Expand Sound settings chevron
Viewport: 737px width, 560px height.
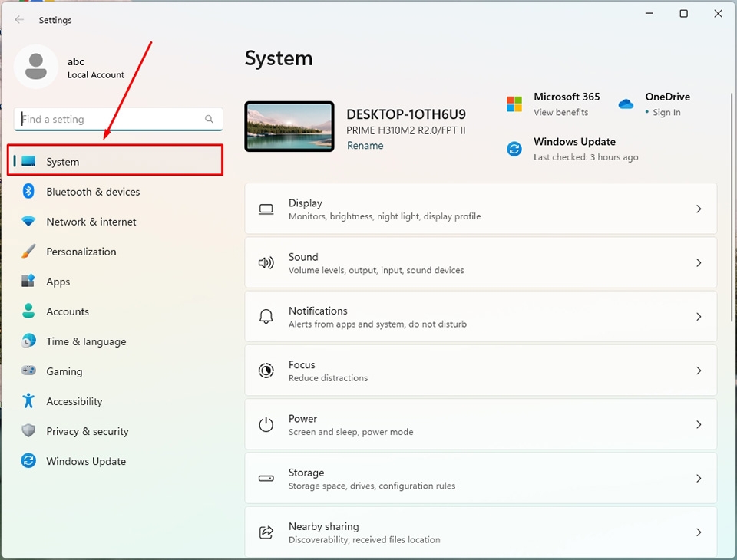tap(699, 262)
